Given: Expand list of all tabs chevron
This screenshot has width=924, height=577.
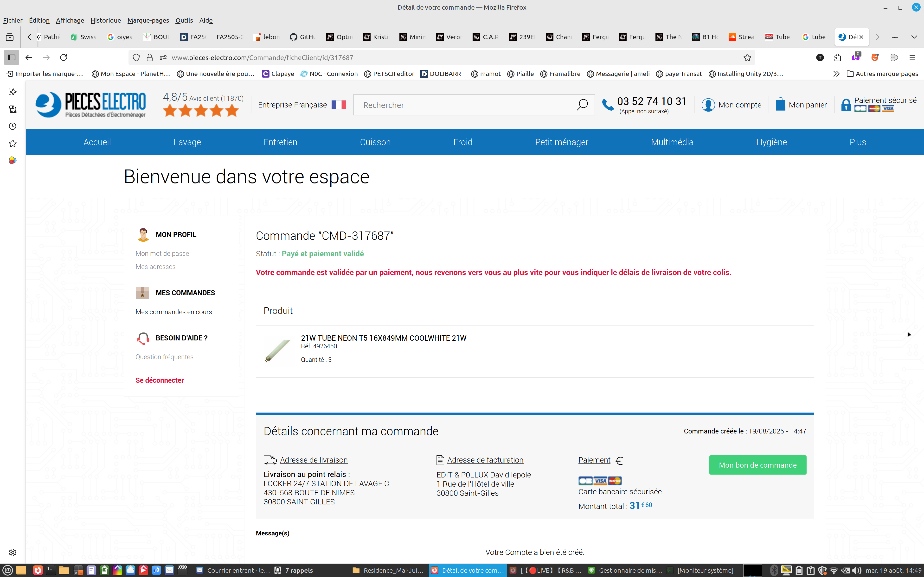Looking at the screenshot, I should (914, 37).
